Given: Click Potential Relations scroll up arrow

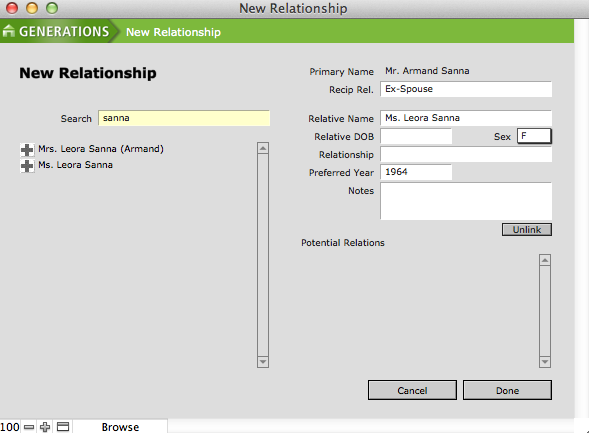Looking at the screenshot, I should [545, 260].
